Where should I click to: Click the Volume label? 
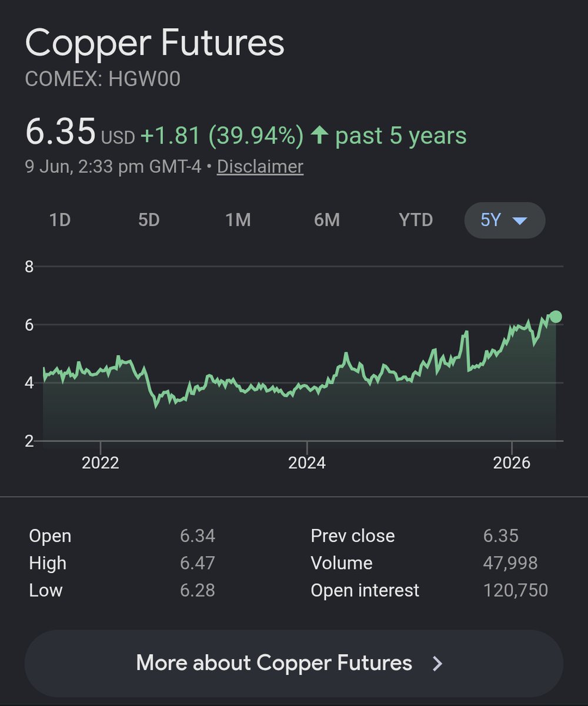click(x=342, y=563)
